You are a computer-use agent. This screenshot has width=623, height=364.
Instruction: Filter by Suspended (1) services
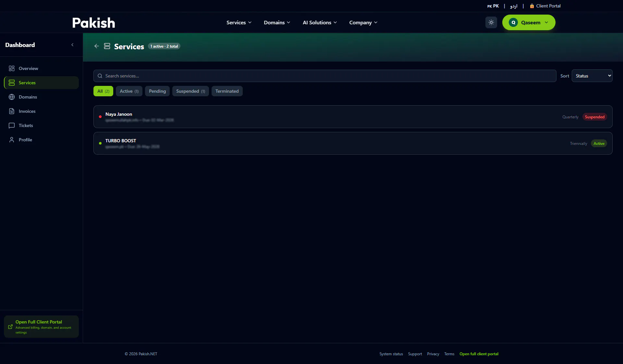190,91
